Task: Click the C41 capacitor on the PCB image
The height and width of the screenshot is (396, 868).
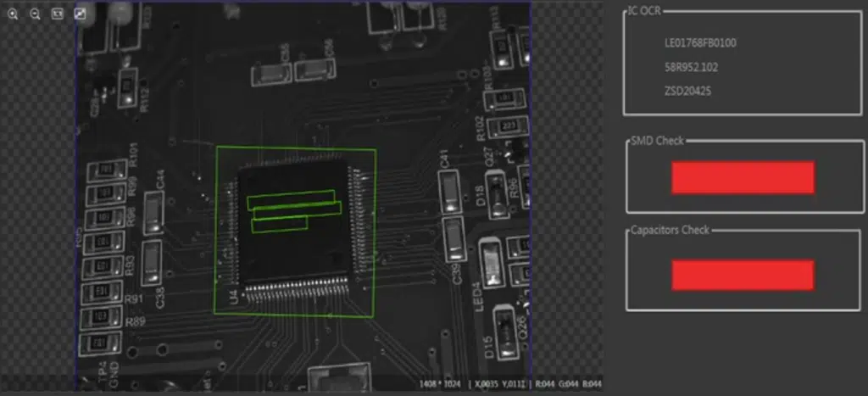Action: tap(448, 192)
